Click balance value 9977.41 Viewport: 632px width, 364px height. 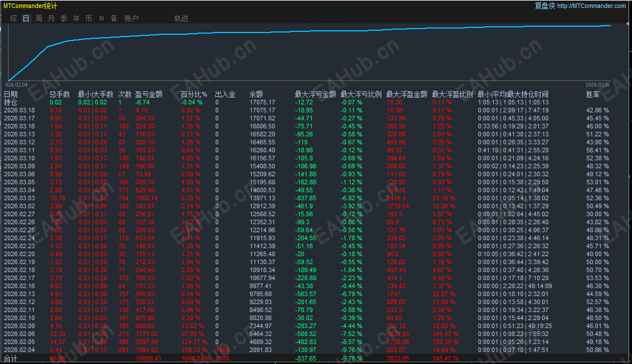pyautogui.click(x=260, y=286)
